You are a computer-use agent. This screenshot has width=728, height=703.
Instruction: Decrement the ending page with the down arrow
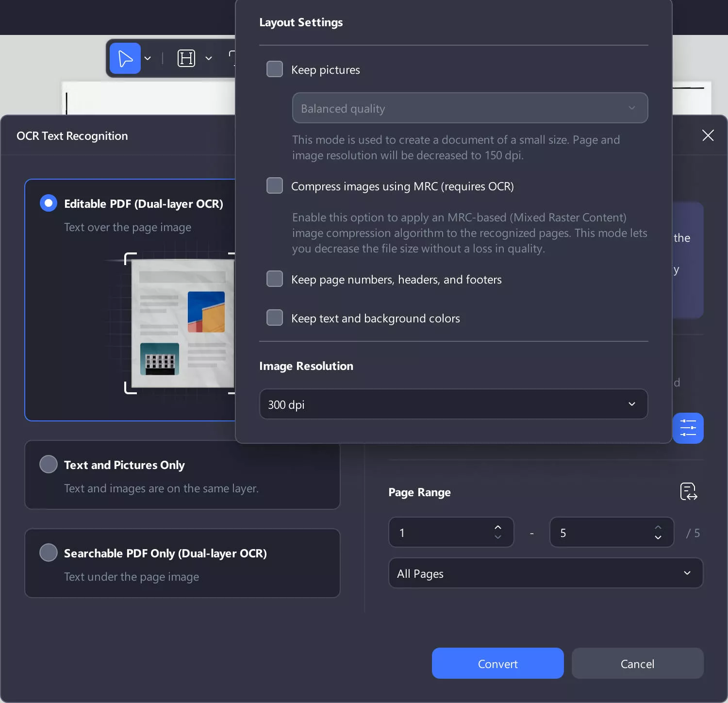click(658, 538)
